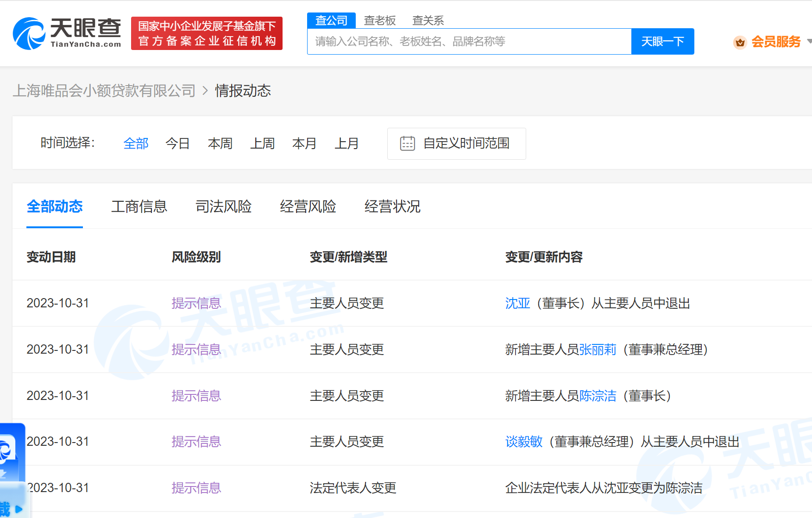Open the 自定义时间范围 date picker
The image size is (812, 518).
pos(456,144)
